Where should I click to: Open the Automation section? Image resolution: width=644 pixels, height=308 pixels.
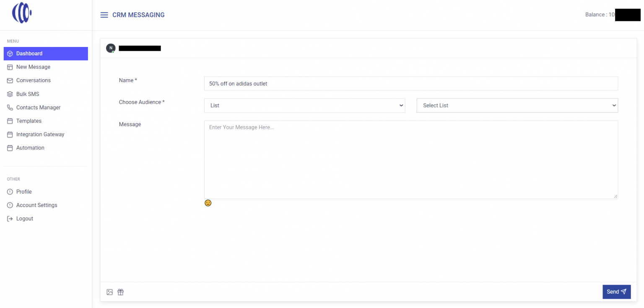tap(30, 148)
